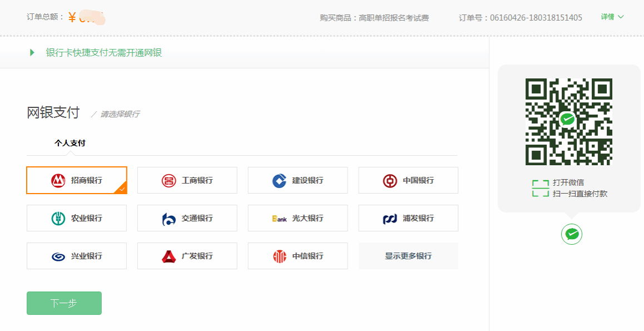Image resolution: width=644 pixels, height=331 pixels.
Task: Select the 中信银行 logo icon
Action: [280, 256]
